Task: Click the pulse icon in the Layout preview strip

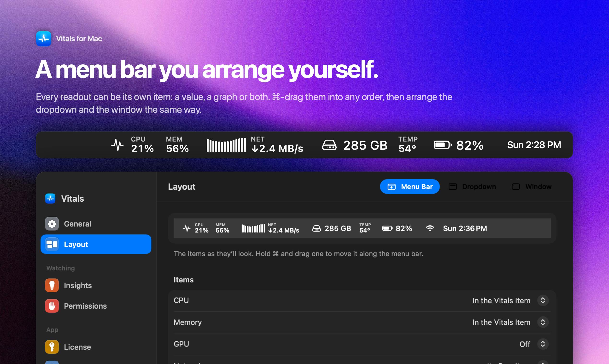Action: coord(187,228)
